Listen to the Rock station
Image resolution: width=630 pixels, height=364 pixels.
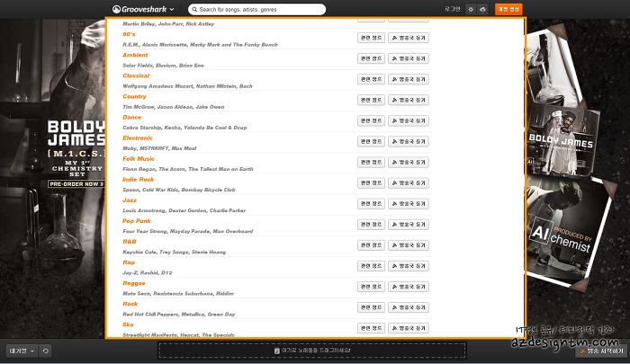coord(409,307)
